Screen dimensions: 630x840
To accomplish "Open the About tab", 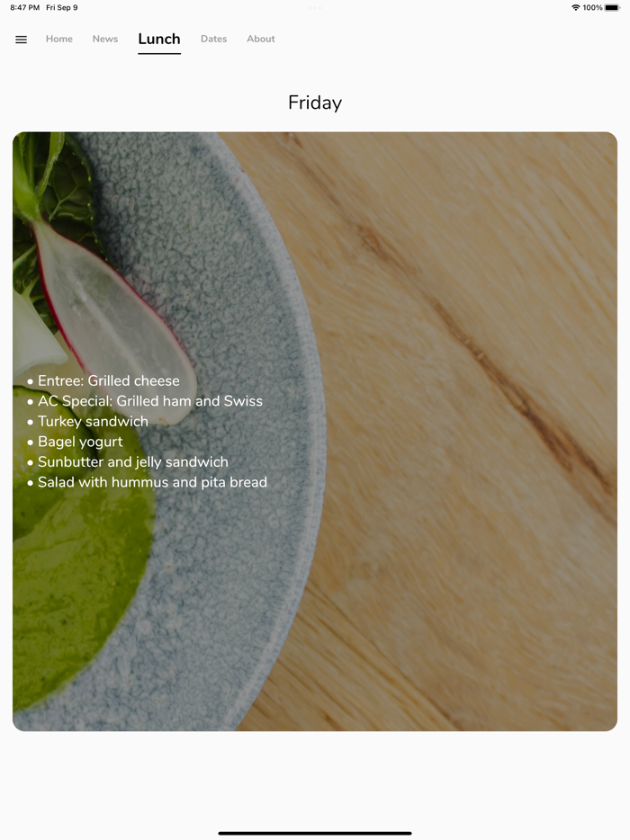I will pyautogui.click(x=261, y=39).
